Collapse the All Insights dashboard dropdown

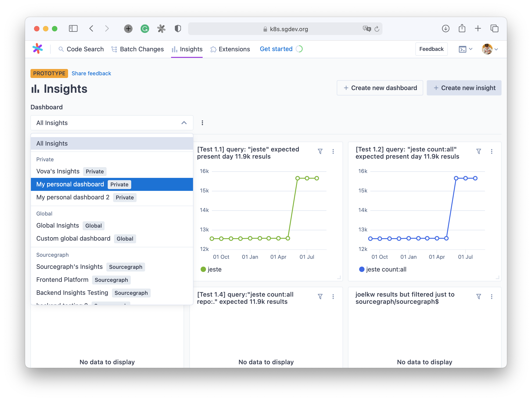click(x=112, y=123)
